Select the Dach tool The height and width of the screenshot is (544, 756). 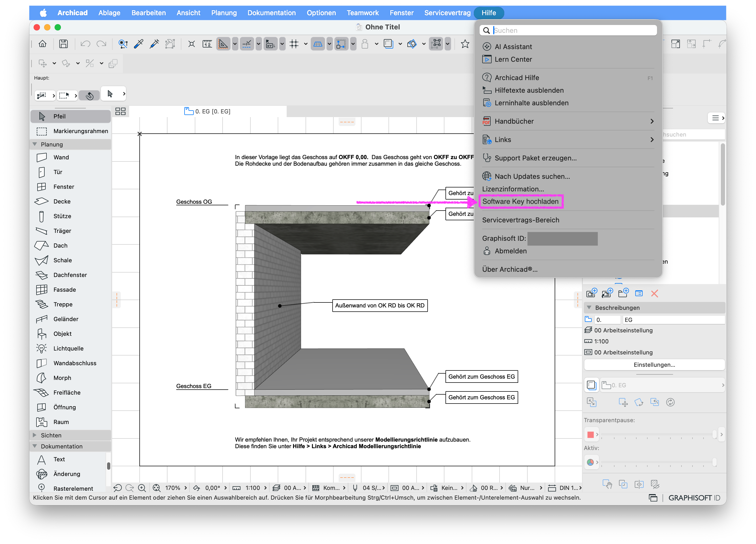point(70,245)
